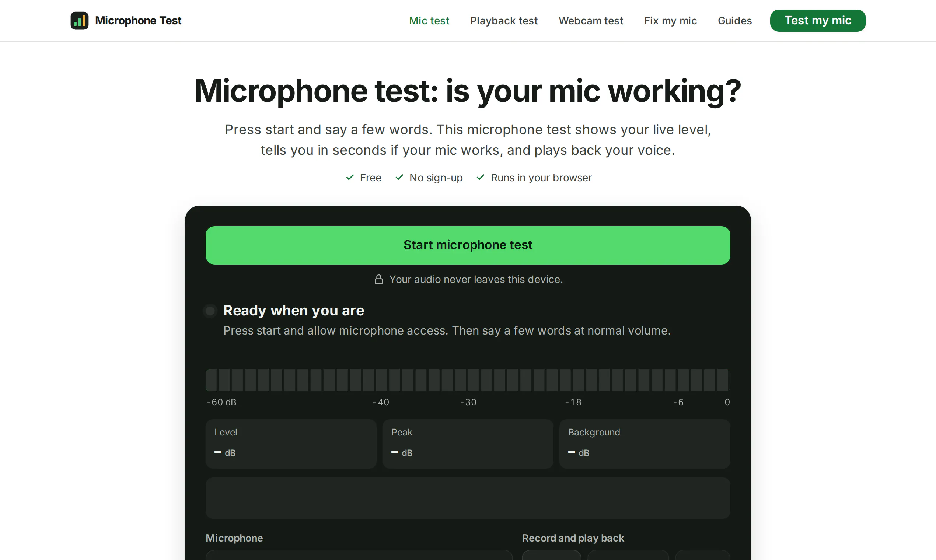Click the "Ready when you are" heading
This screenshot has height=560, width=936.
pos(294,311)
